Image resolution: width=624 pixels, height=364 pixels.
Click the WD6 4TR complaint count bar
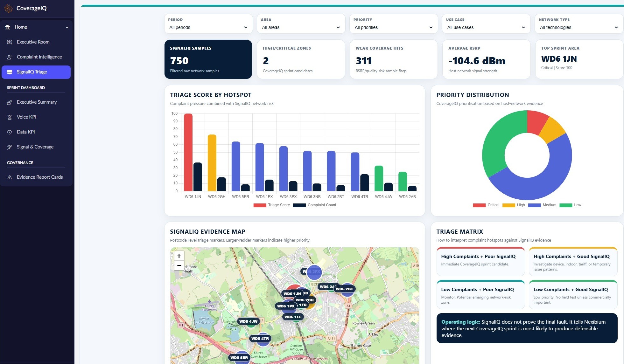tap(365, 182)
